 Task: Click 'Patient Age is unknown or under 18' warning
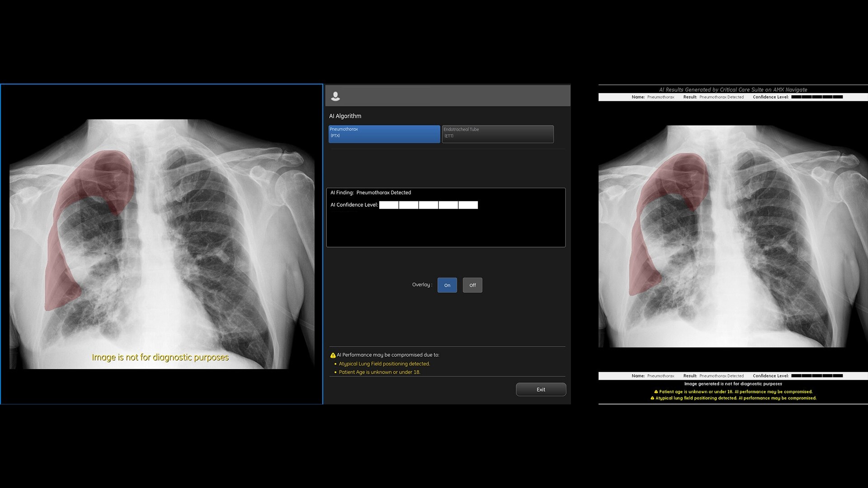tap(379, 372)
